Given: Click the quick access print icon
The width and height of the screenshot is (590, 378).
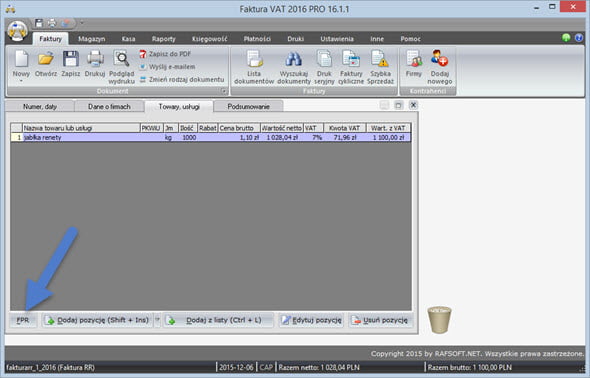Looking at the screenshot, I should 52,23.
